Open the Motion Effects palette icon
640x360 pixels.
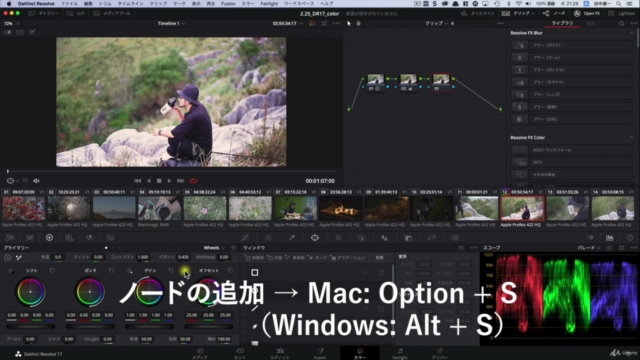[x=110, y=238]
